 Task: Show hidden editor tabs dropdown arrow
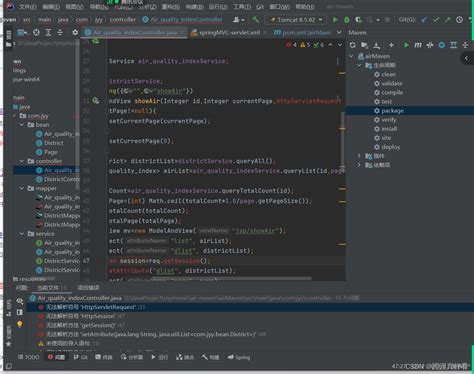click(x=339, y=32)
